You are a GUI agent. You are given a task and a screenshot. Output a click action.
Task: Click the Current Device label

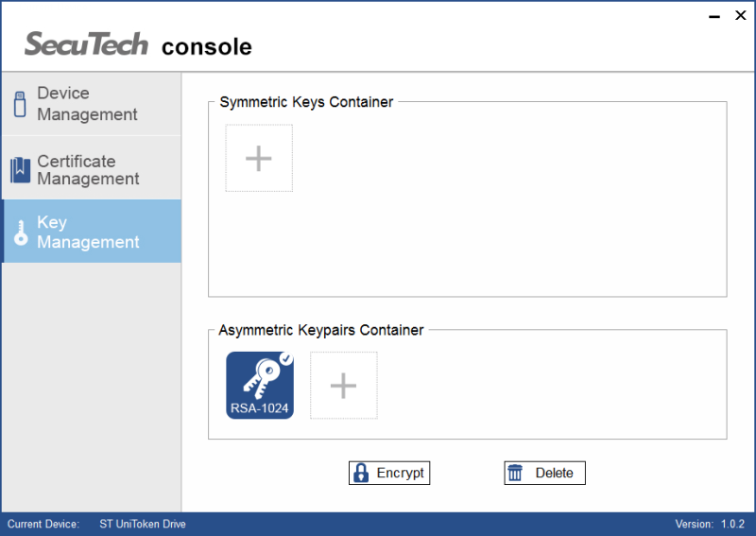click(43, 524)
